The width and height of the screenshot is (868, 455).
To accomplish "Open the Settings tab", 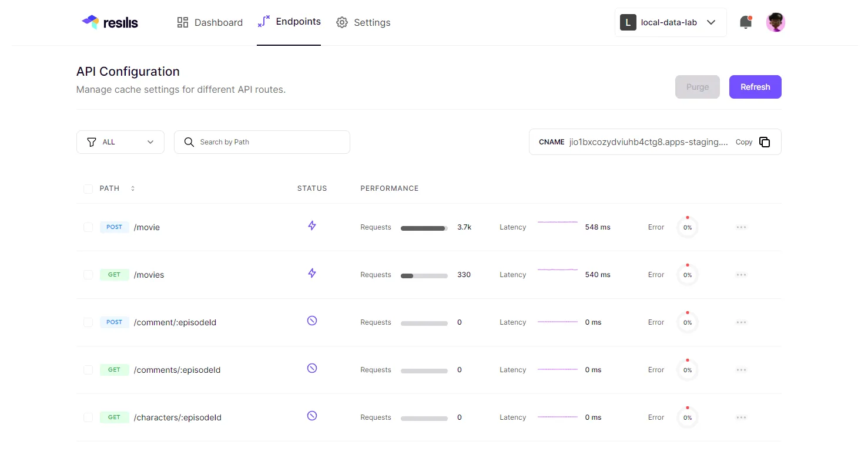I will [x=363, y=22].
